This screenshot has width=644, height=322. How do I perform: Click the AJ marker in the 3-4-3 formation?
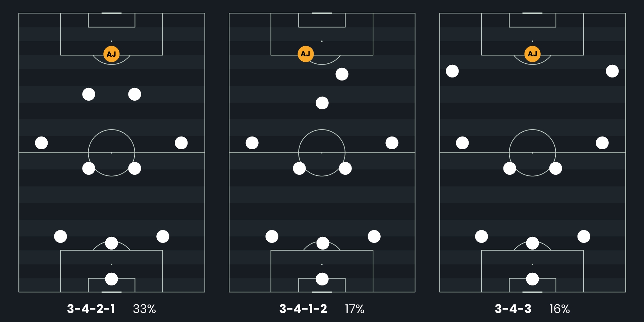tap(532, 54)
